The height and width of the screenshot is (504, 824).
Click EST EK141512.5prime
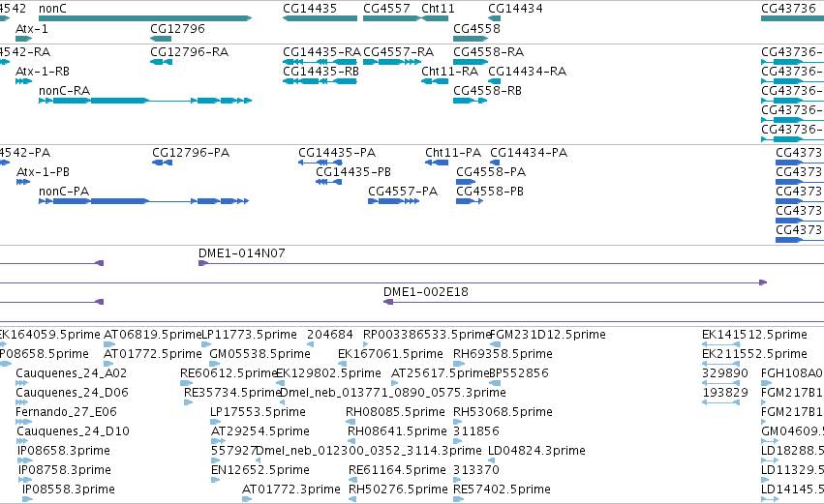pos(754,335)
